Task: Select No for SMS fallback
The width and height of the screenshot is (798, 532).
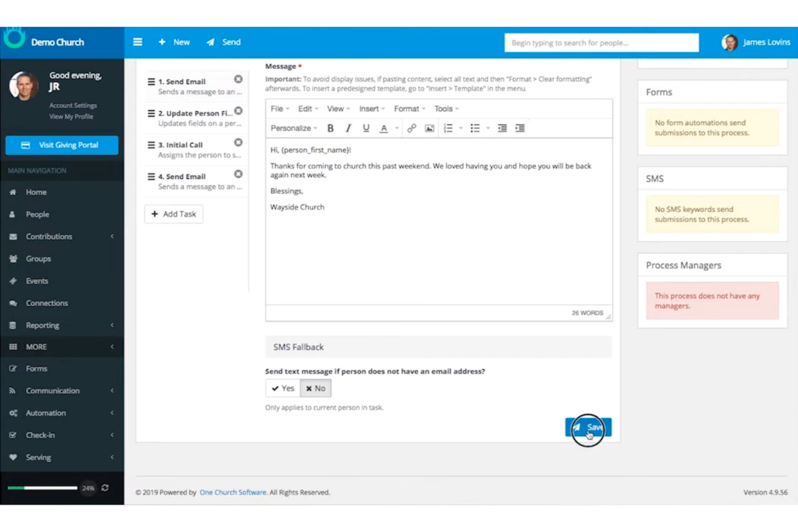Action: coord(316,388)
